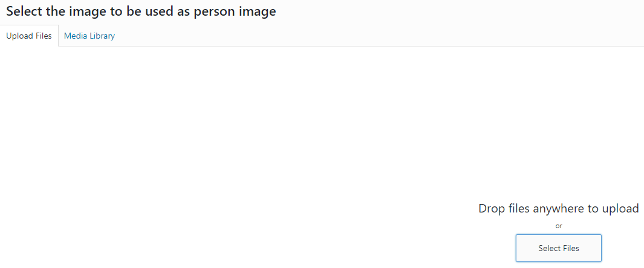Open Media Library to browse existing images
Image resolution: width=644 pixels, height=268 pixels.
(89, 36)
